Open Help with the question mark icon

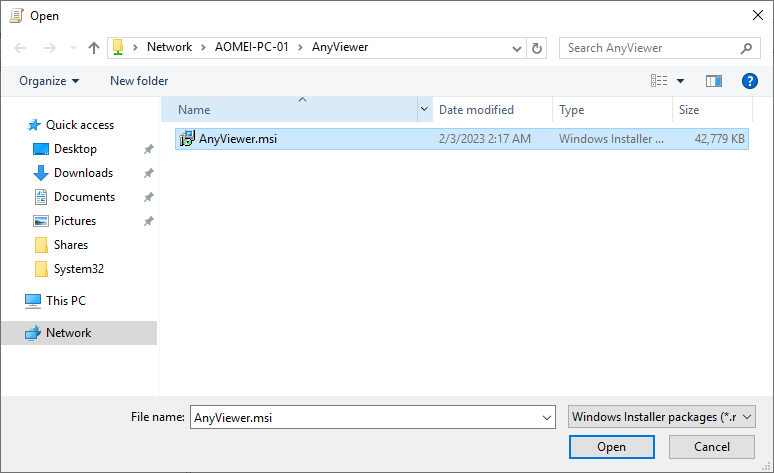coord(749,81)
